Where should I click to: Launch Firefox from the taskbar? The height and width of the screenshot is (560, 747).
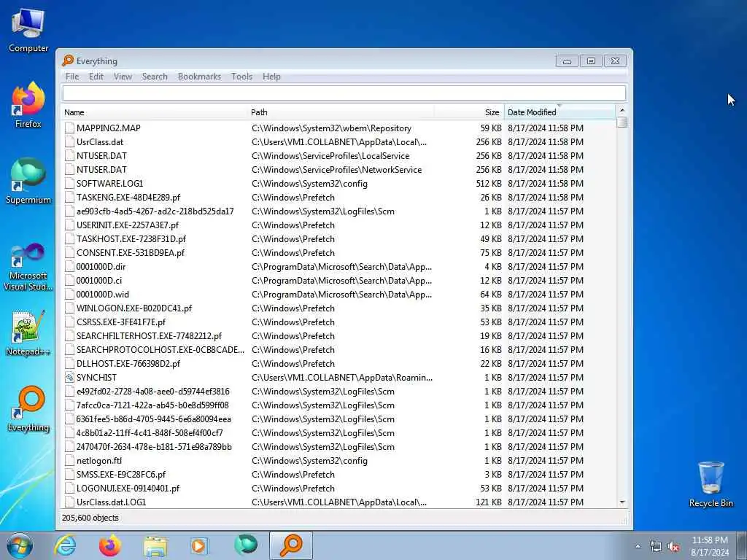tap(110, 545)
